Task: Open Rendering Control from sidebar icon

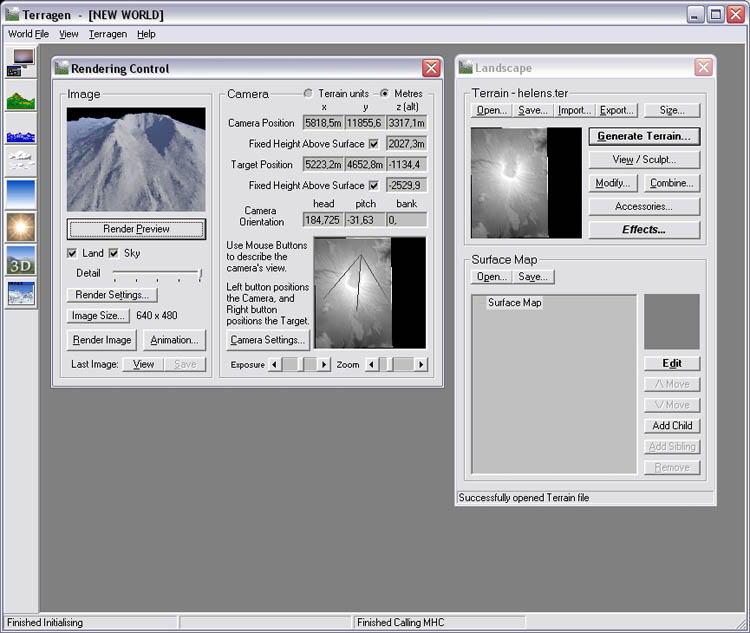Action: coord(20,63)
